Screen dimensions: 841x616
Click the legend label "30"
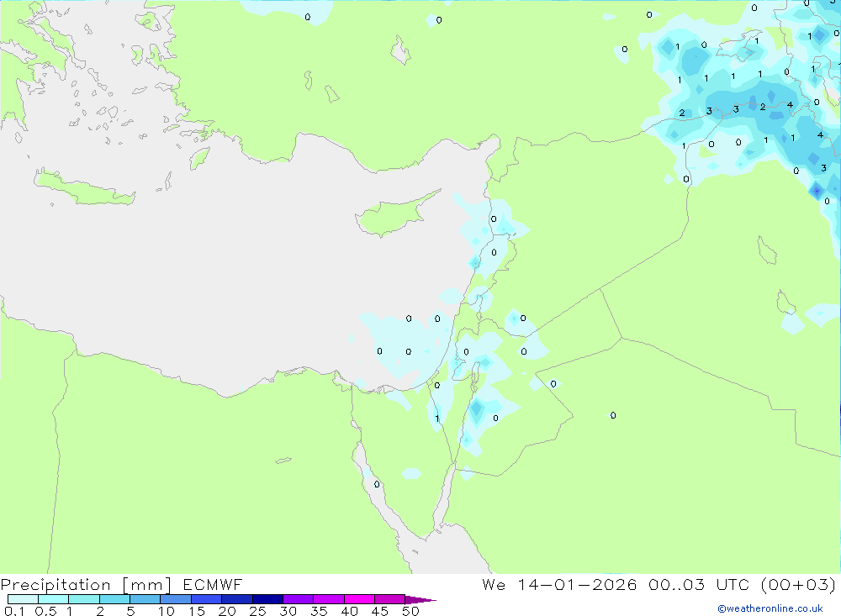288,611
